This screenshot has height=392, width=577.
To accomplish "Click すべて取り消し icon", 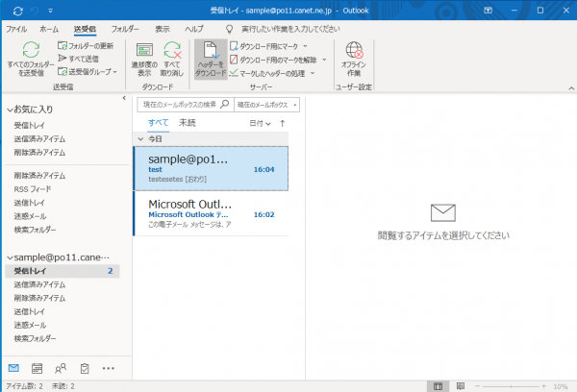I will [172, 50].
